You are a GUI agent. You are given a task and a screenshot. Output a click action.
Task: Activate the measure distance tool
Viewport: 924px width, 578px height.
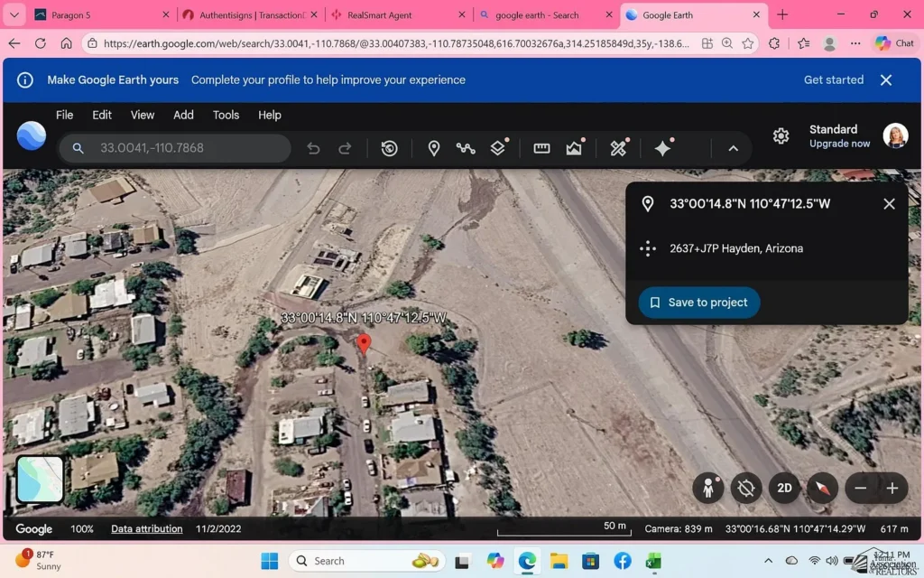[541, 148]
